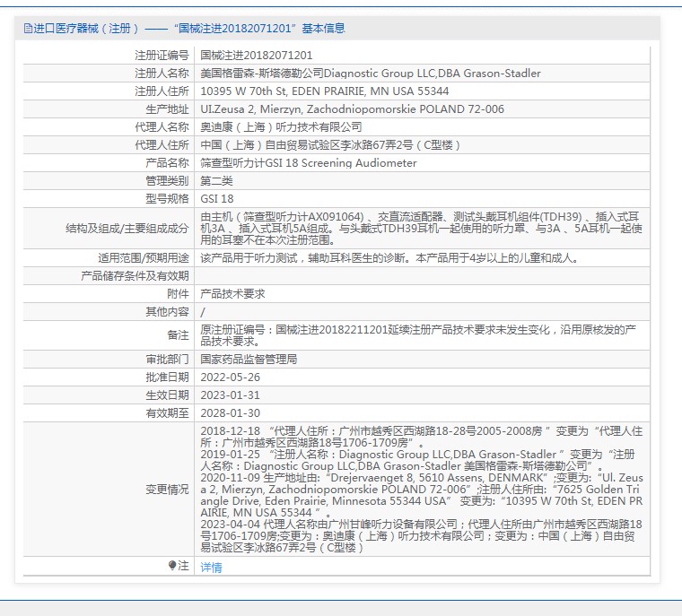Click the 注册人住所 label

pyautogui.click(x=162, y=91)
